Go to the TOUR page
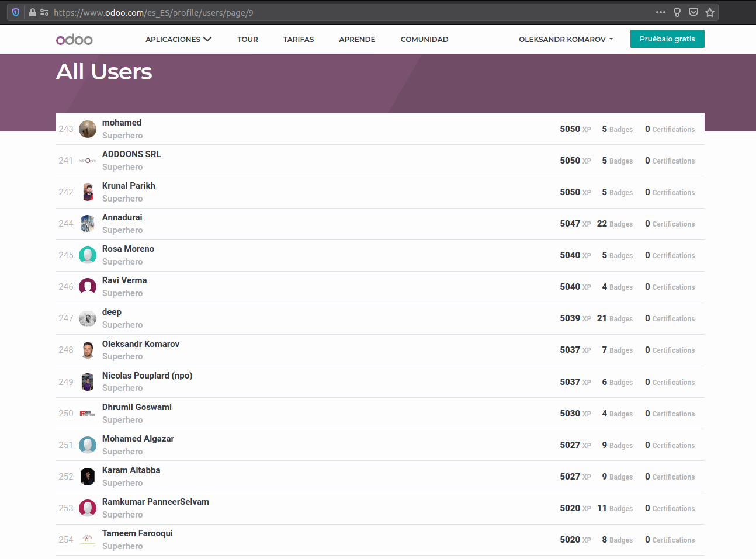The image size is (756, 559). [248, 39]
